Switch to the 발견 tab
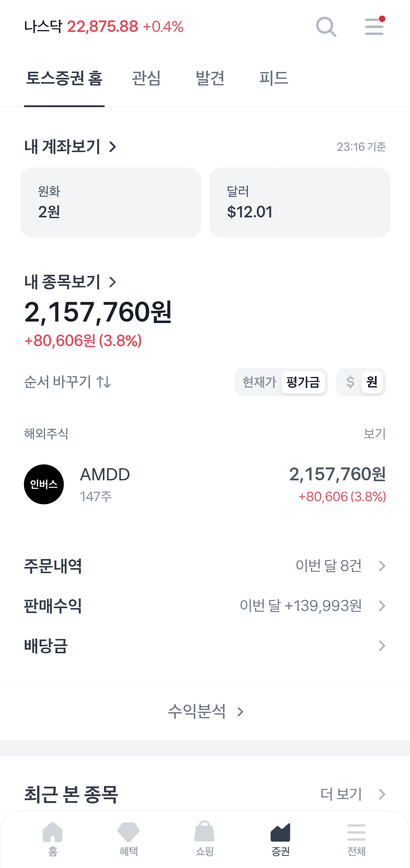 point(210,78)
